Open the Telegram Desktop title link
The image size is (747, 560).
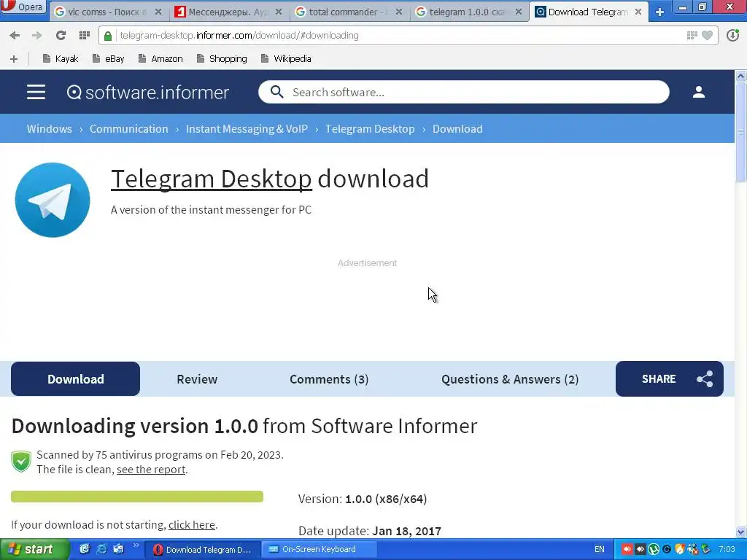click(x=212, y=179)
